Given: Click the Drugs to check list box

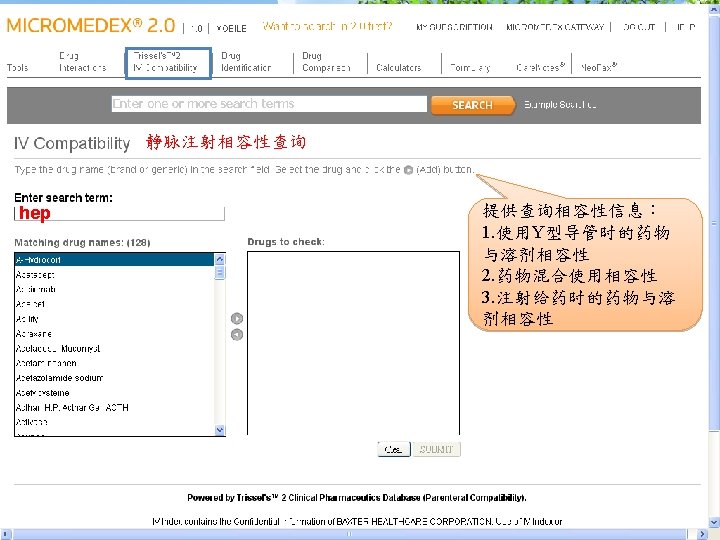Looking at the screenshot, I should click(353, 343).
